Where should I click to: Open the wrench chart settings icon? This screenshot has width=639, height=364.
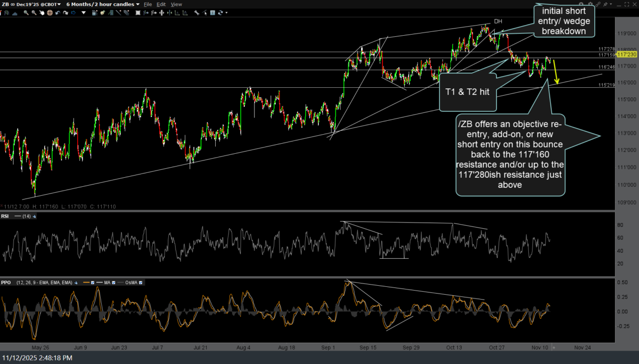[x=196, y=13]
